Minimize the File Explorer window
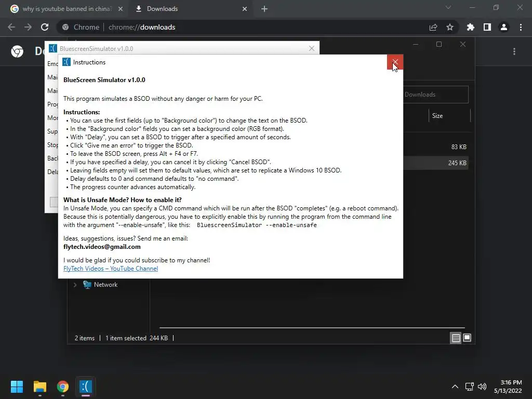This screenshot has height=399, width=532. 416,45
